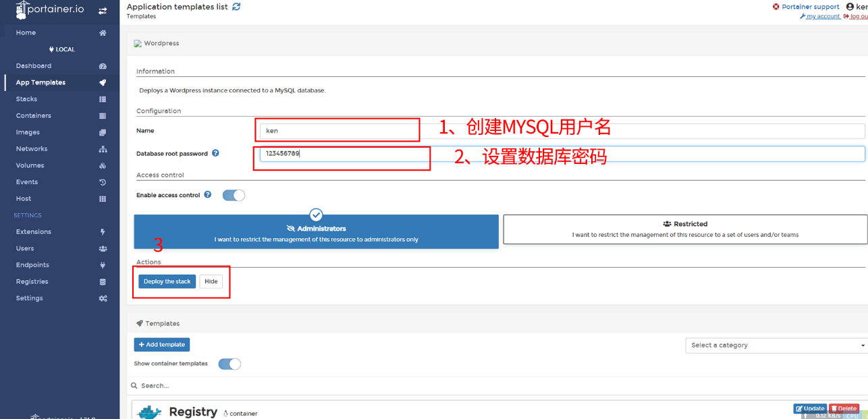
Task: Click the Settings cogs icon
Action: pyautogui.click(x=103, y=298)
